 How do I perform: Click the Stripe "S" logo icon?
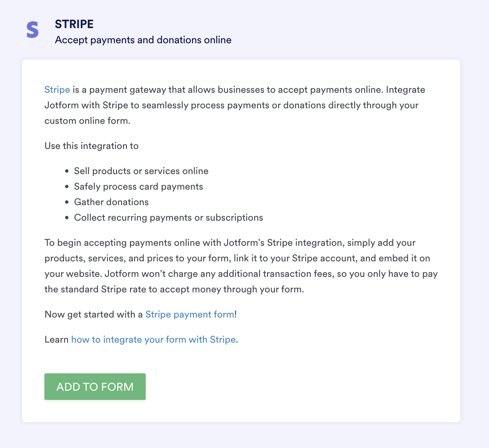33,30
